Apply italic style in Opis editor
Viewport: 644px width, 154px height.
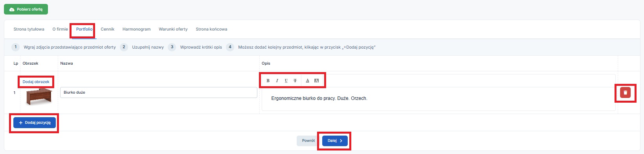[277, 81]
